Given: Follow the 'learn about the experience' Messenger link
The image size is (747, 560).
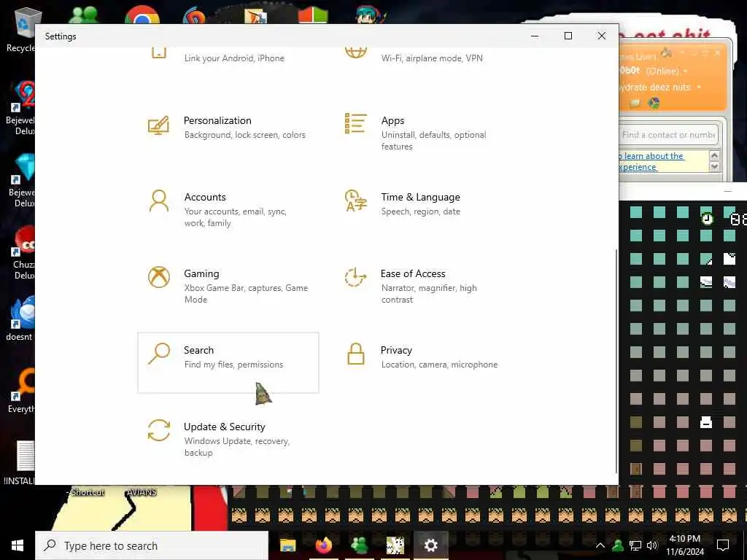Looking at the screenshot, I should [651, 161].
